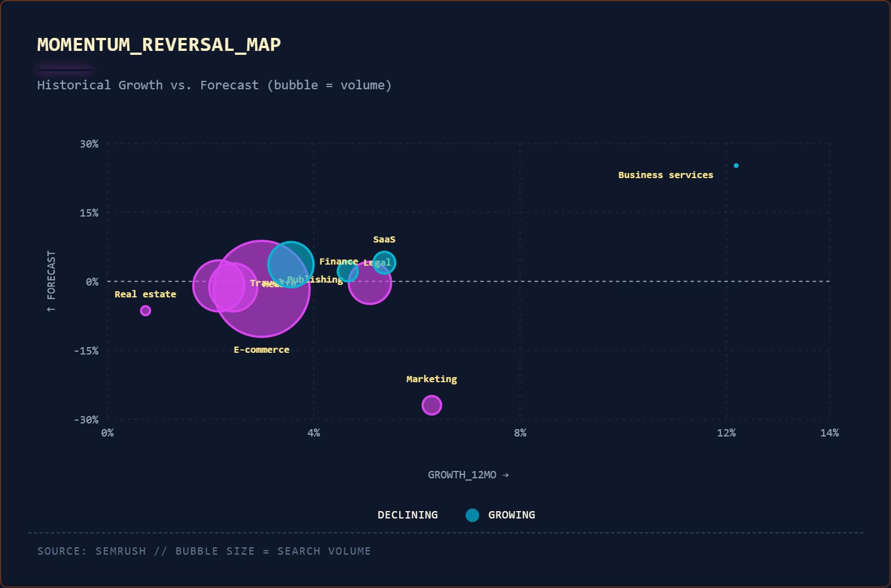Select the largest purple E-commerce bubble
891x588 pixels.
pyautogui.click(x=262, y=288)
